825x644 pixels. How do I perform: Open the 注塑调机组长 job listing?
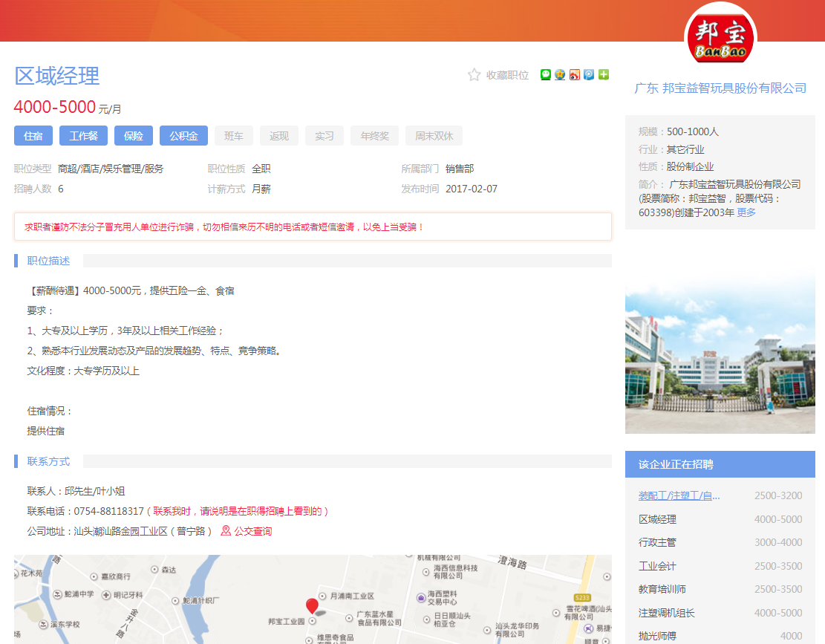coord(667,613)
